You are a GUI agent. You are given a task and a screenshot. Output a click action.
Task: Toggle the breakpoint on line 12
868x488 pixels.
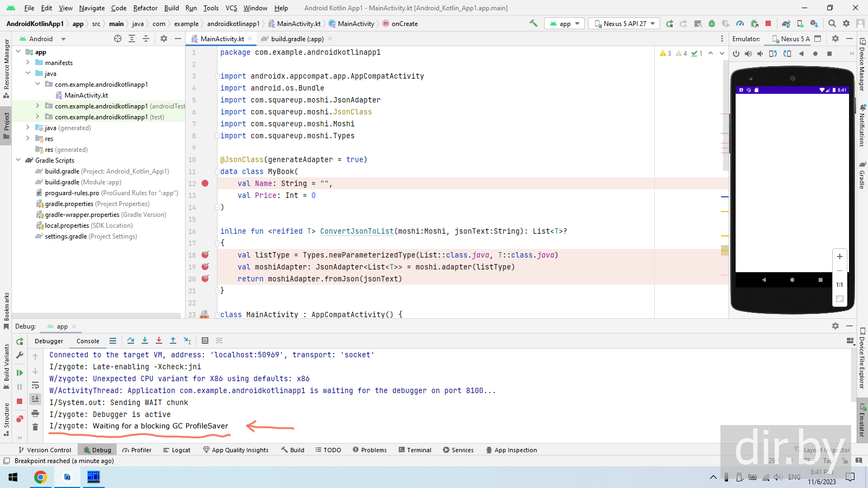[x=205, y=183]
